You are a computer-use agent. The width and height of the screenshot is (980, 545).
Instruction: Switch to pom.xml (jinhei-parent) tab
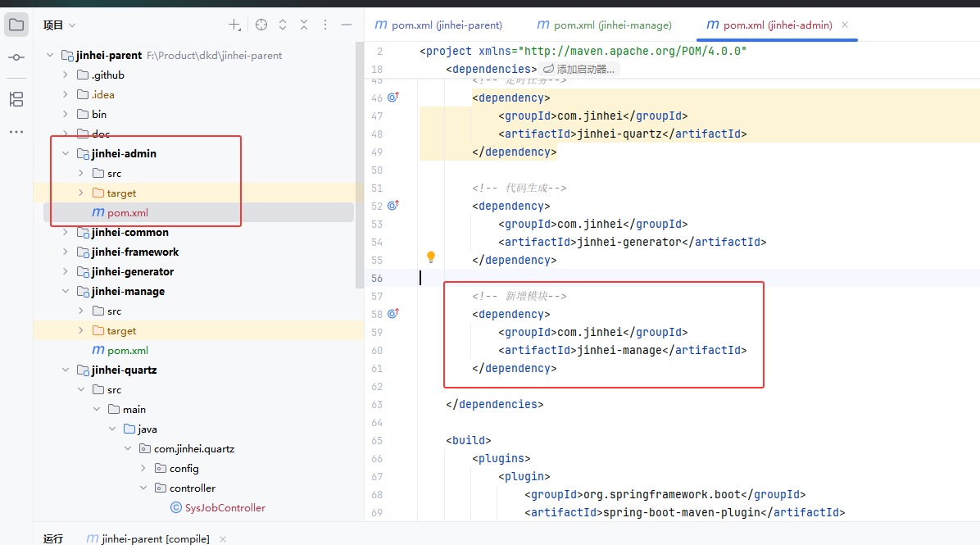point(438,25)
